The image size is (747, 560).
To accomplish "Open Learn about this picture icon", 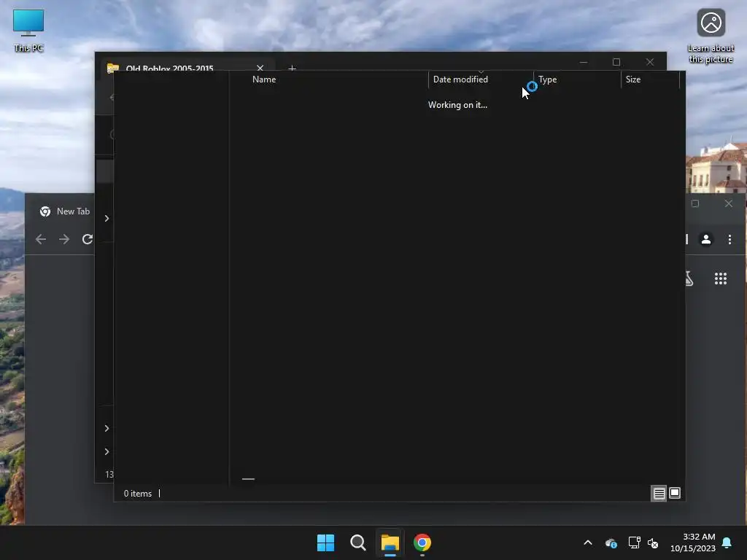I will coord(711,36).
